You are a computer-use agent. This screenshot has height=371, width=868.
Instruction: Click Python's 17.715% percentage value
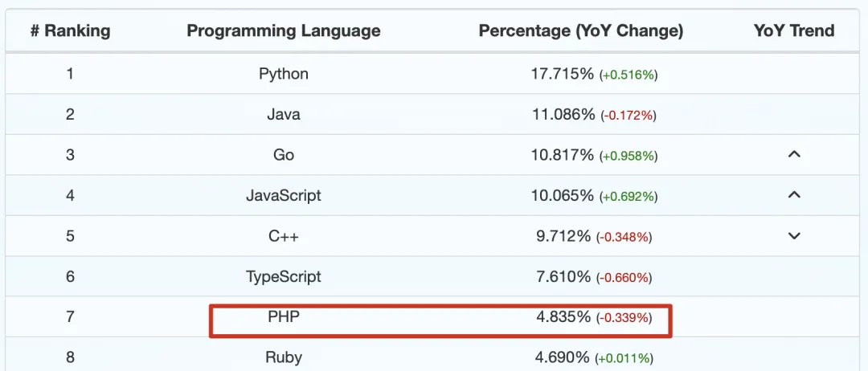[x=562, y=74]
